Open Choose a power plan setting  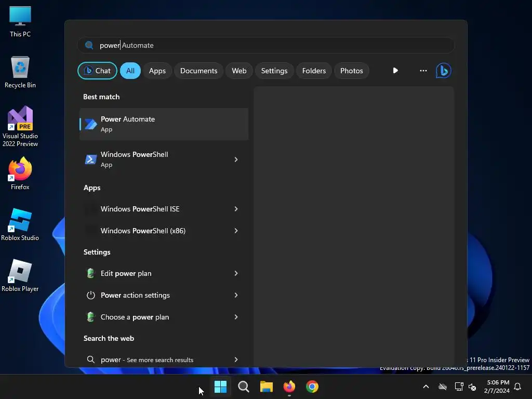(x=164, y=317)
